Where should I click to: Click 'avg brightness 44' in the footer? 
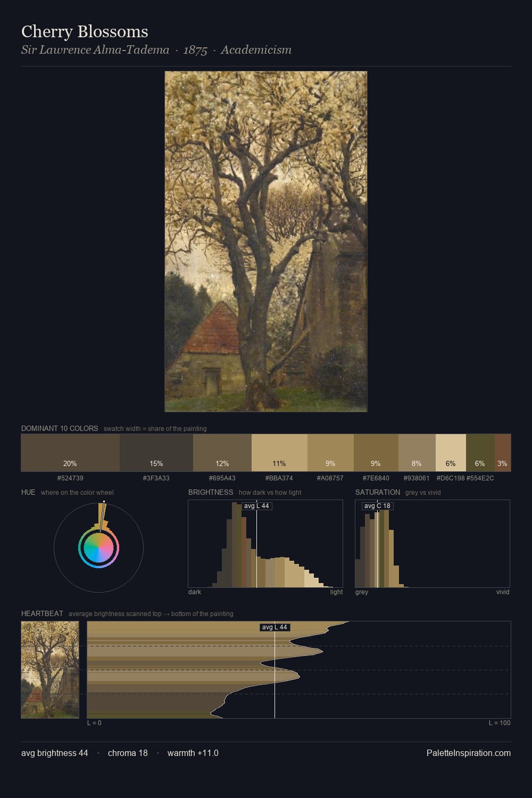point(55,753)
